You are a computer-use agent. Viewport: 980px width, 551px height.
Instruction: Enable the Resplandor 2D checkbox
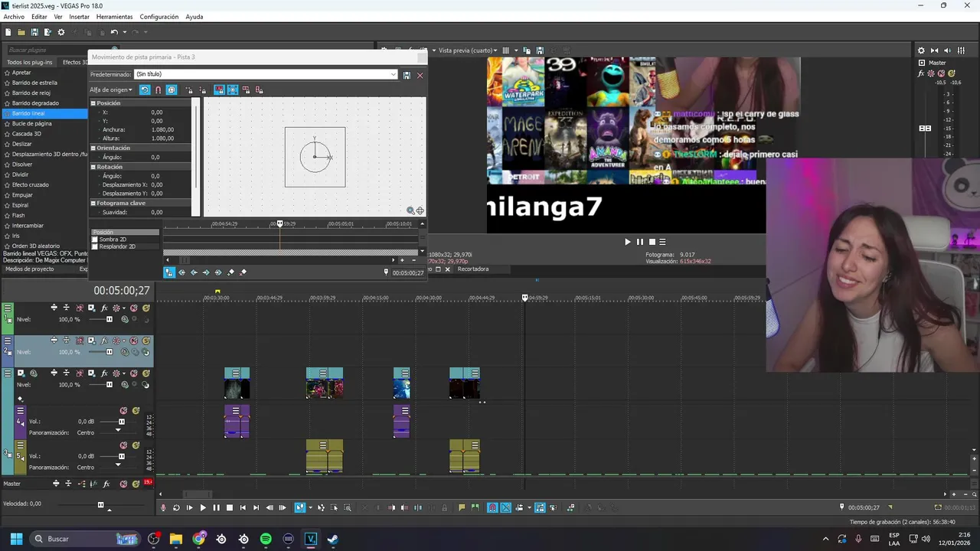[x=95, y=246]
